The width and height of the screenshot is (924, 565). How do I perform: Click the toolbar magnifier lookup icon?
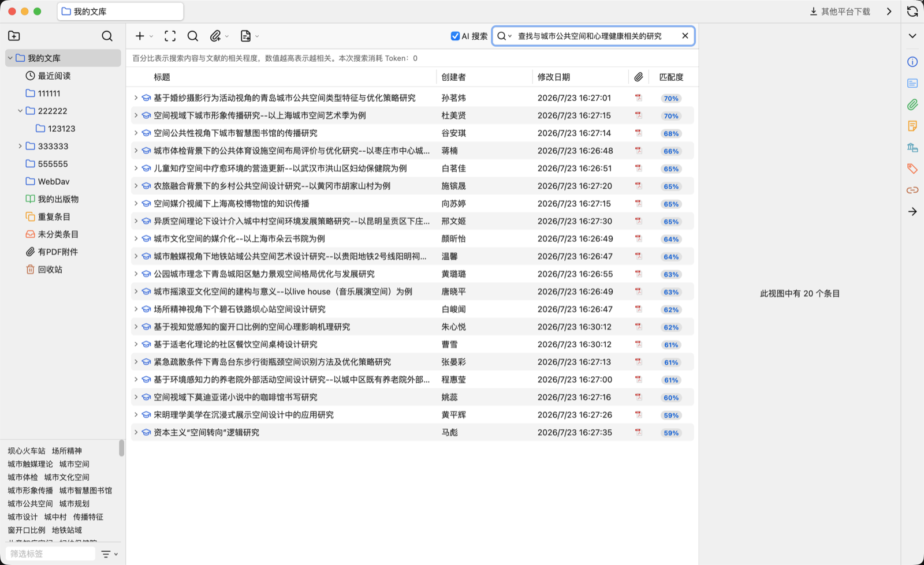coord(193,36)
